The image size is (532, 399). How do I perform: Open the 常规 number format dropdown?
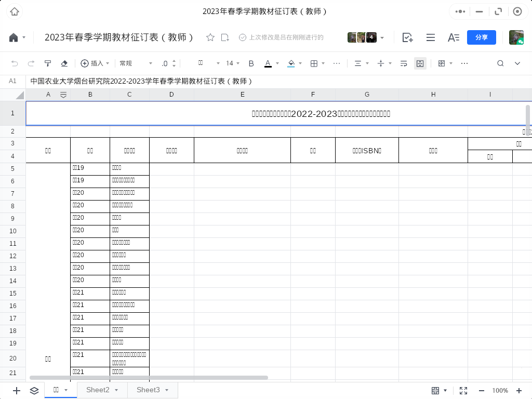(136, 63)
